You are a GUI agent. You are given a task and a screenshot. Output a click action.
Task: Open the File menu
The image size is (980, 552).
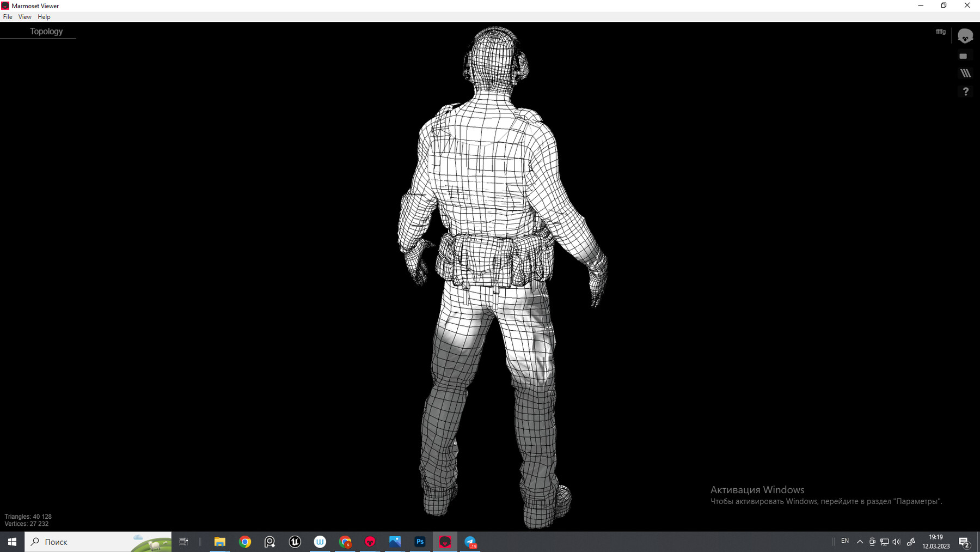8,16
